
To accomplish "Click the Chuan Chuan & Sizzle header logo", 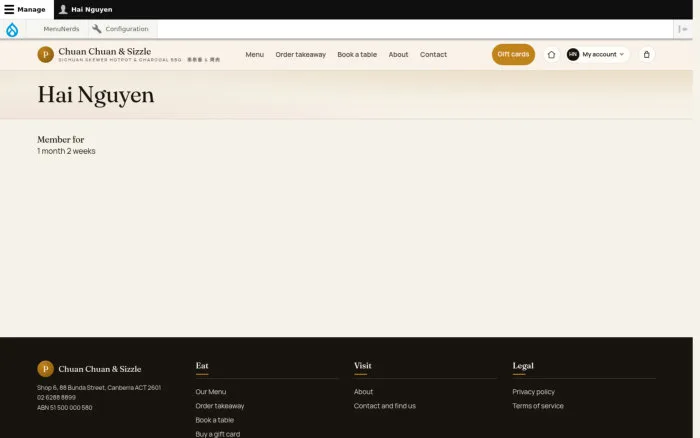I will coord(46,54).
